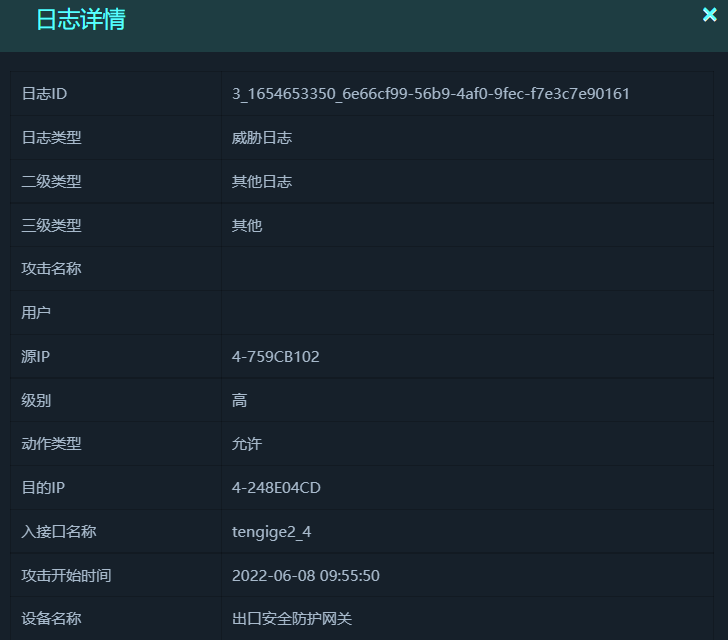Close the 日志详情 dialog
This screenshot has width=728, height=640.
pyautogui.click(x=710, y=15)
